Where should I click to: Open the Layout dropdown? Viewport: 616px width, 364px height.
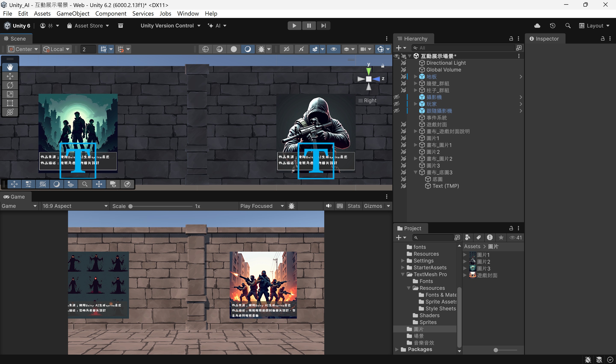tap(594, 25)
